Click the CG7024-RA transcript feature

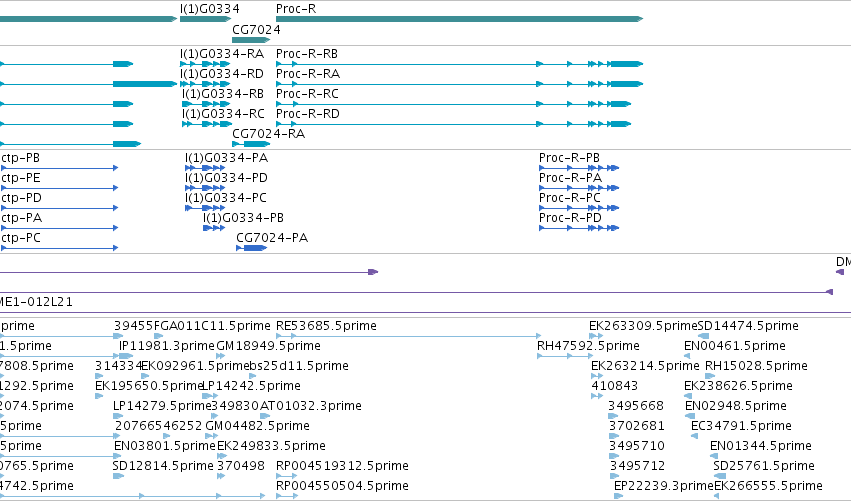click(251, 144)
